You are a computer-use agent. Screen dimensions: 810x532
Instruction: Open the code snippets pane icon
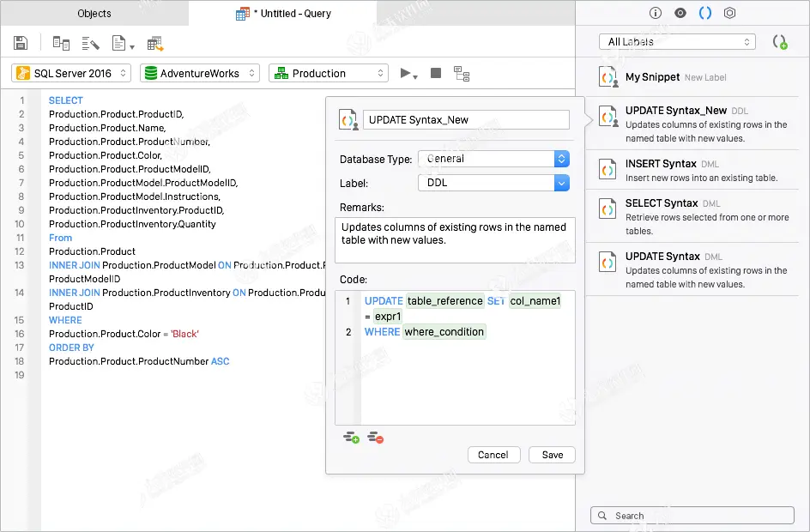704,13
